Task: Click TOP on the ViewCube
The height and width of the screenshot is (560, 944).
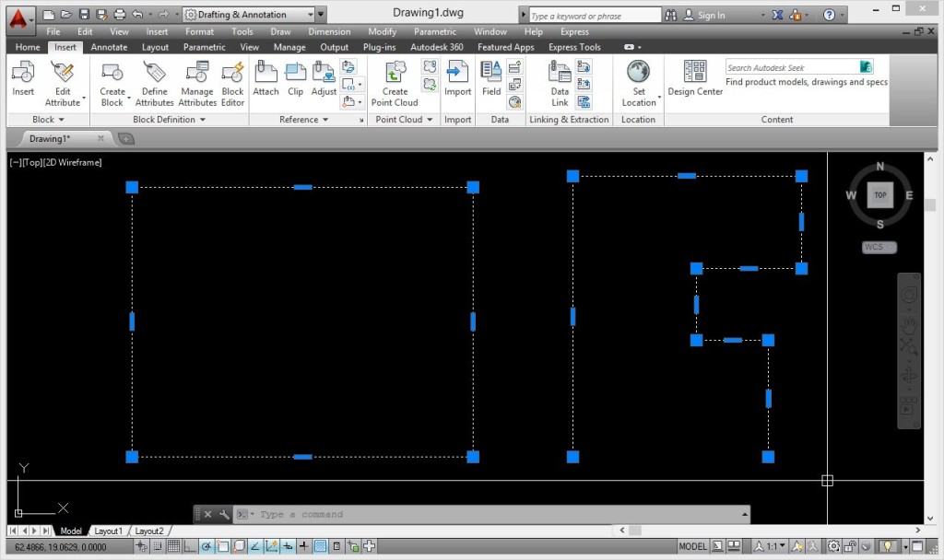Action: pyautogui.click(x=879, y=194)
